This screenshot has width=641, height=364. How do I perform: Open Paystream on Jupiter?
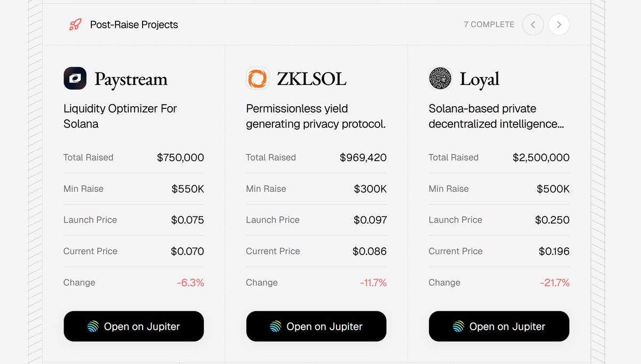[x=134, y=326]
